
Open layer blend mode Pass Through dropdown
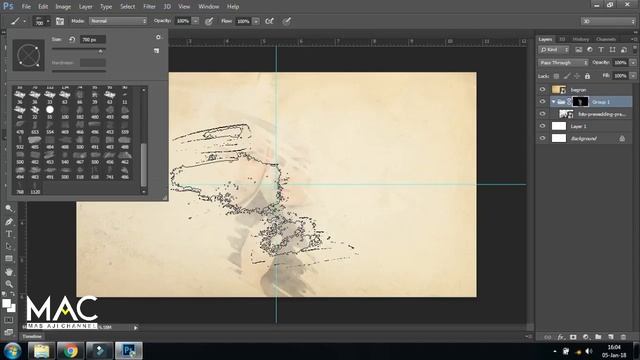coord(563,63)
